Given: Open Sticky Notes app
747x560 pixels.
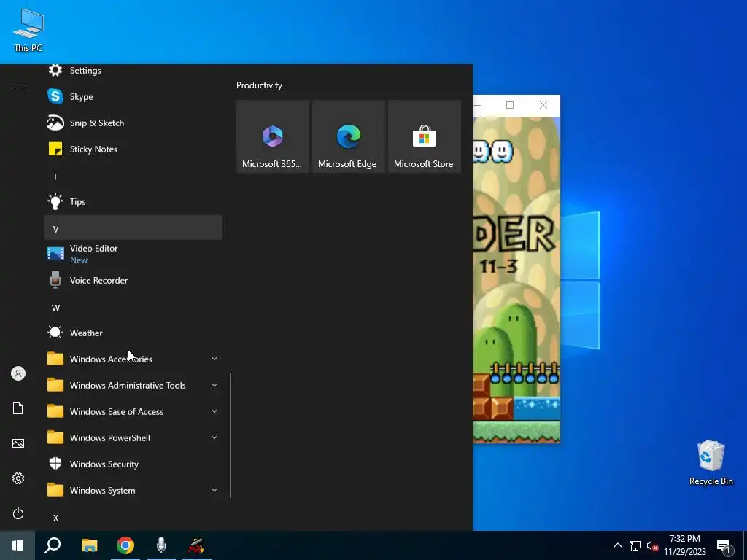Looking at the screenshot, I should (x=133, y=149).
